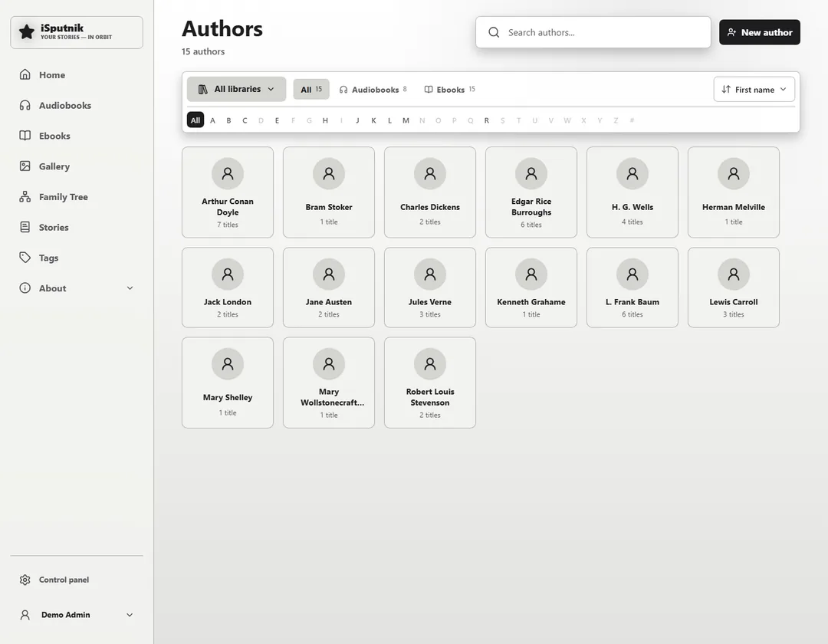Open Family Tree in the sidebar
This screenshot has width=828, height=644.
[x=77, y=197]
